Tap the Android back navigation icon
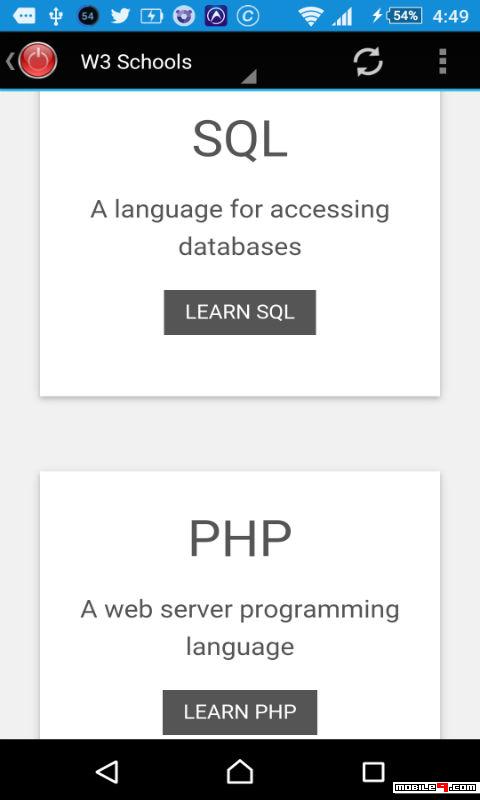This screenshot has height=800, width=480. (x=108, y=771)
